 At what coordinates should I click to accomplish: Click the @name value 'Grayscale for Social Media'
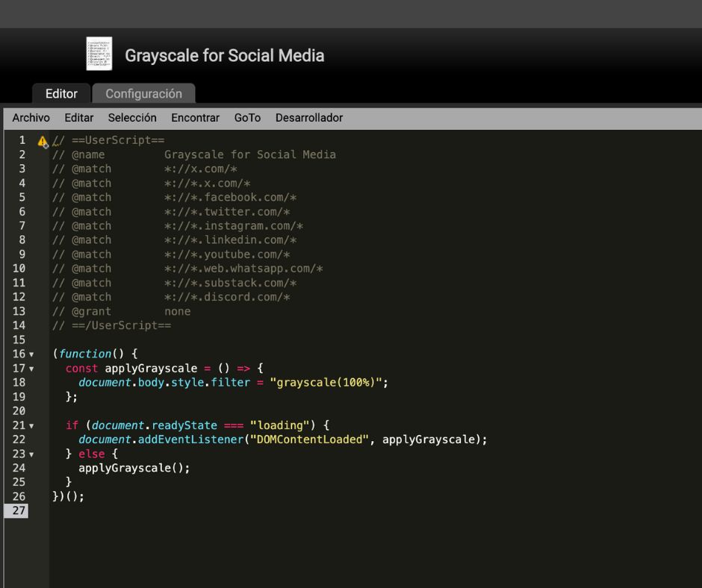pyautogui.click(x=250, y=154)
